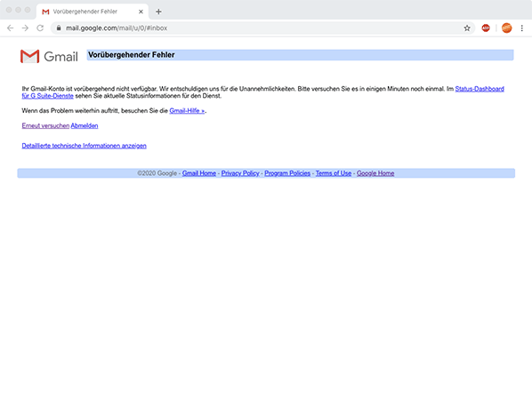Click the macOS window zoom button
Viewport: 532px width, 407px height.
tap(28, 10)
